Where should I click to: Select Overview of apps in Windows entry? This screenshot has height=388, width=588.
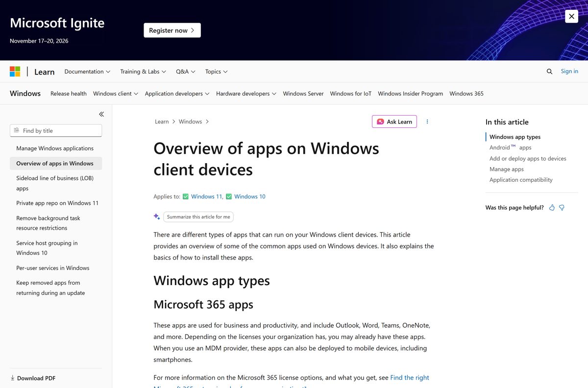pos(55,164)
